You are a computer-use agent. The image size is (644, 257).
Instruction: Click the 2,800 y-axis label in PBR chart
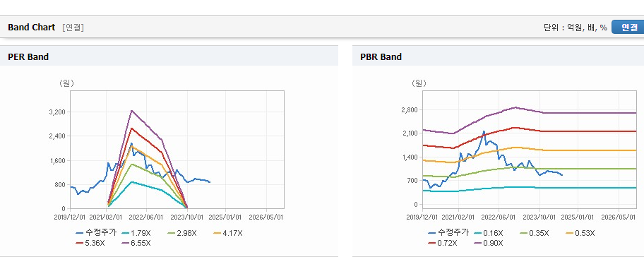(x=410, y=109)
